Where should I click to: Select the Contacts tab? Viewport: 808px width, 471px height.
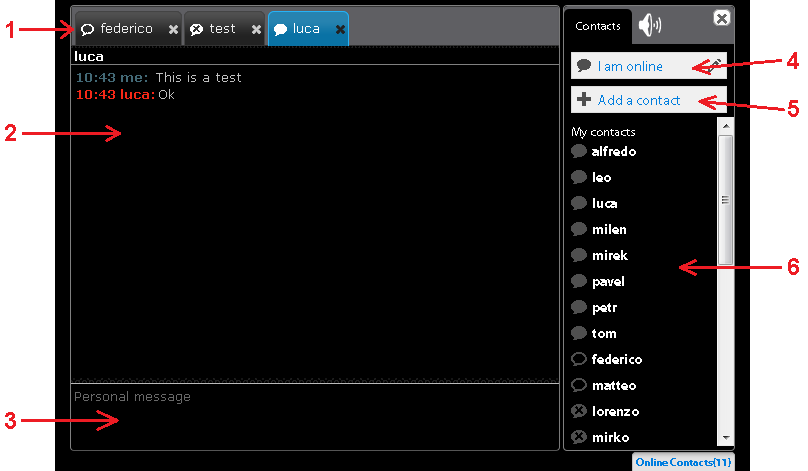coord(598,27)
